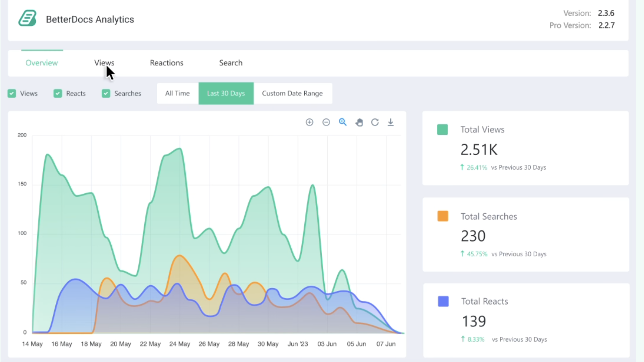The width and height of the screenshot is (644, 362).
Task: Select the selection zoom magnifier tool
Action: (343, 122)
